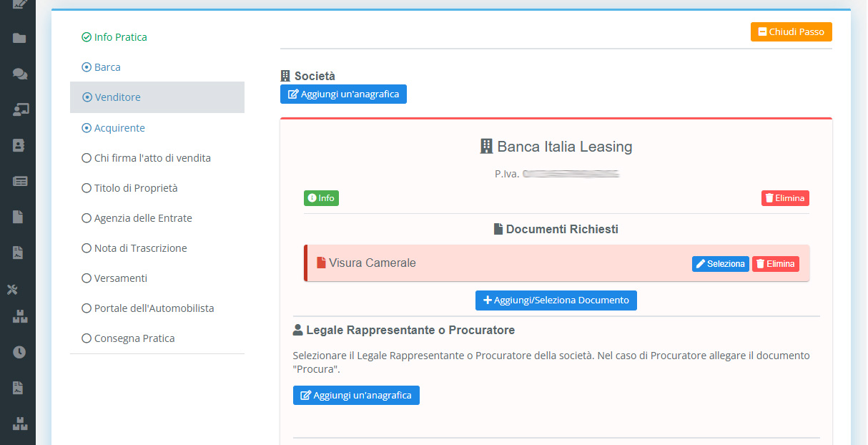Click the presenter screen icon in the sidebar
This screenshot has width=868, height=445.
coord(20,109)
